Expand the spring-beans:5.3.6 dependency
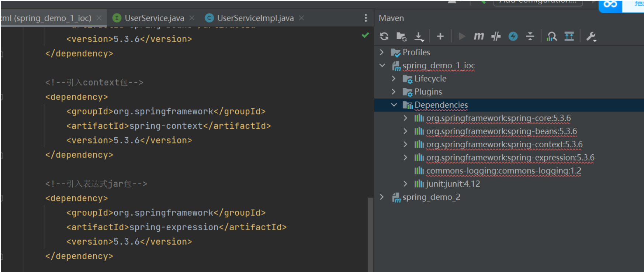644x272 pixels. [405, 131]
